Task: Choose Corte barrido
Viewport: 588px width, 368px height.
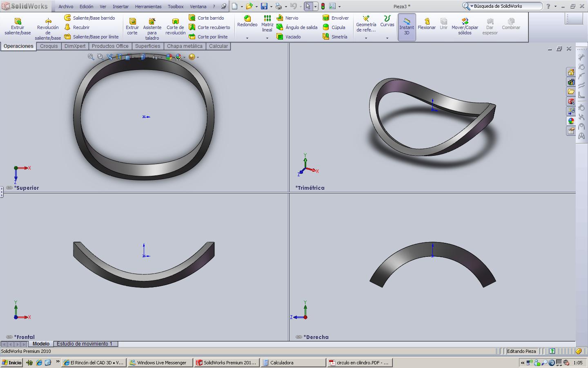Action: click(206, 18)
